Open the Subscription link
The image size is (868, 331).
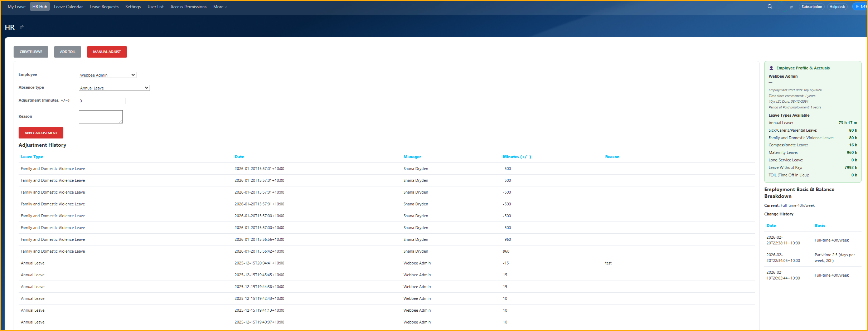pos(811,7)
